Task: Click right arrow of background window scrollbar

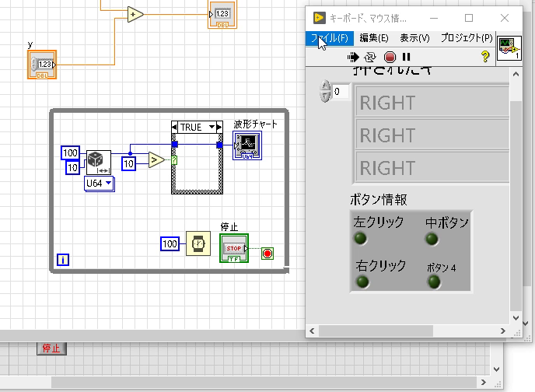Action: pyautogui.click(x=484, y=383)
